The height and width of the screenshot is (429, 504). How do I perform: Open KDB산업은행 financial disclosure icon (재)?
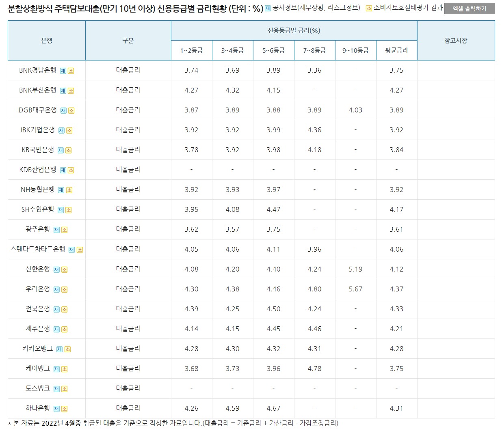tap(63, 170)
